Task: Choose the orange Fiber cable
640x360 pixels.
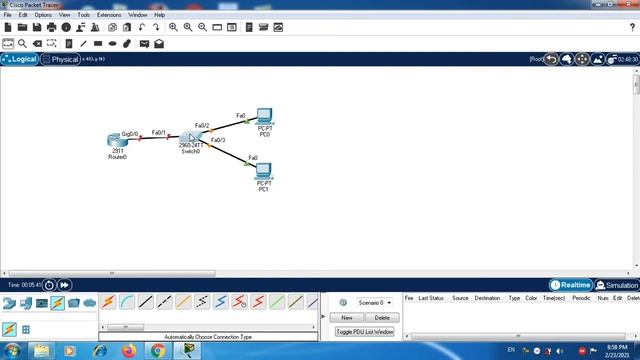Action: point(183,302)
